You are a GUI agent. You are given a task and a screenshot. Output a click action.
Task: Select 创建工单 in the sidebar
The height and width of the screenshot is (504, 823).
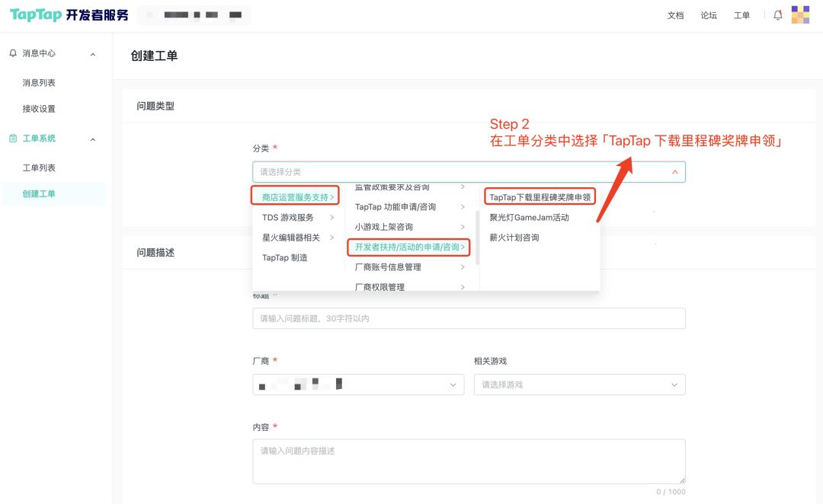click(53, 193)
